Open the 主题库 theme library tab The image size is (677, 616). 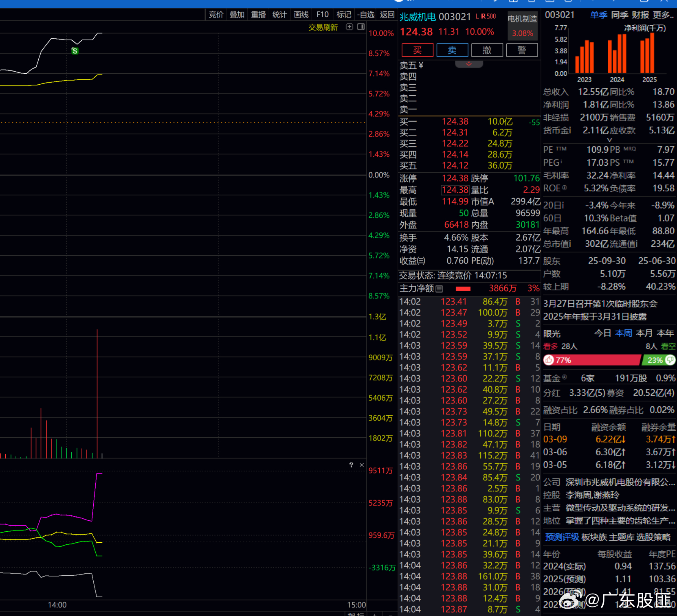[622, 537]
